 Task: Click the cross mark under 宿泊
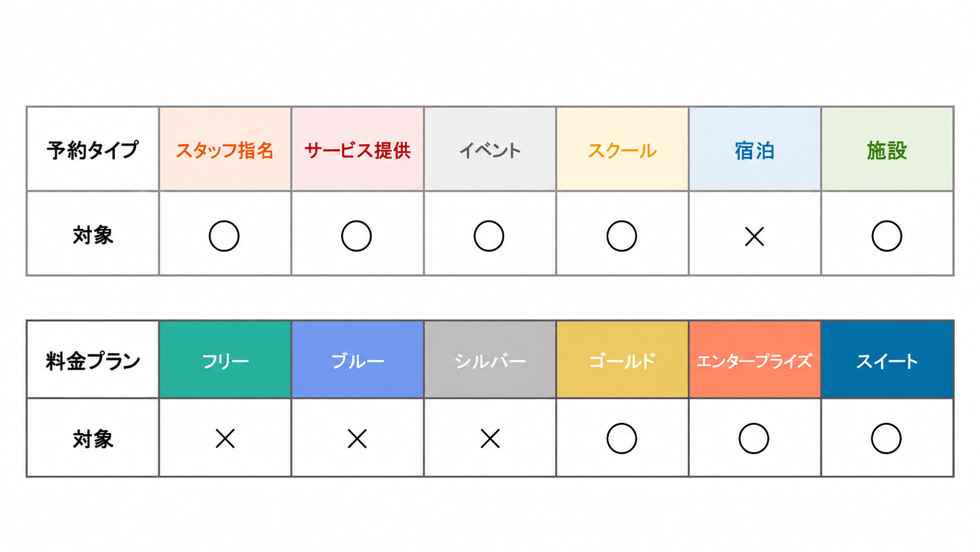(x=754, y=236)
